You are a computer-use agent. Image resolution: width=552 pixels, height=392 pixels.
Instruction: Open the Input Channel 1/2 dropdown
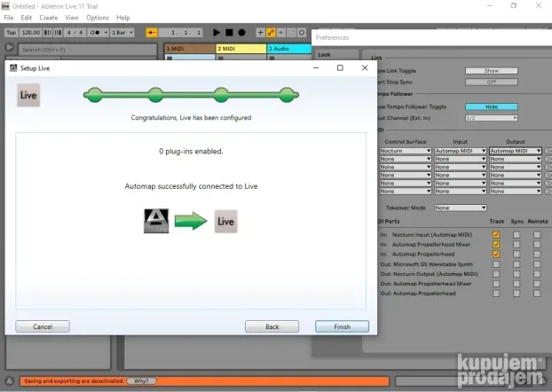(492, 118)
